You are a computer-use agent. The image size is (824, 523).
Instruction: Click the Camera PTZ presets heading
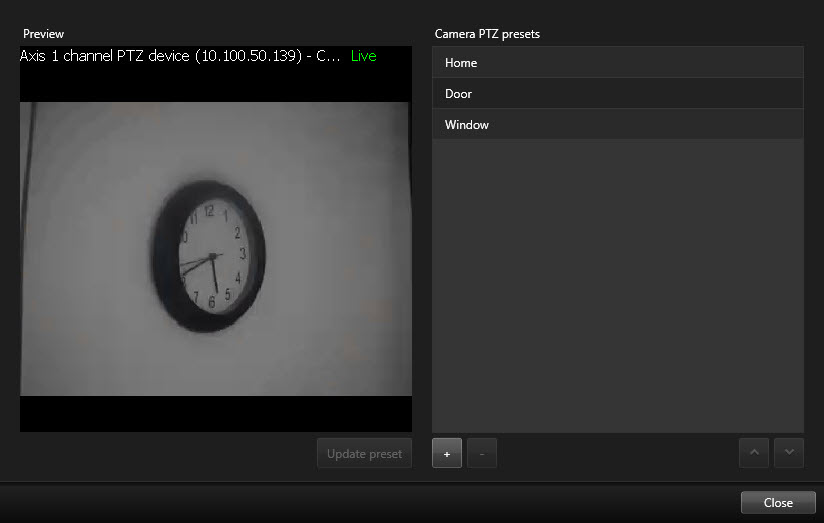(487, 34)
